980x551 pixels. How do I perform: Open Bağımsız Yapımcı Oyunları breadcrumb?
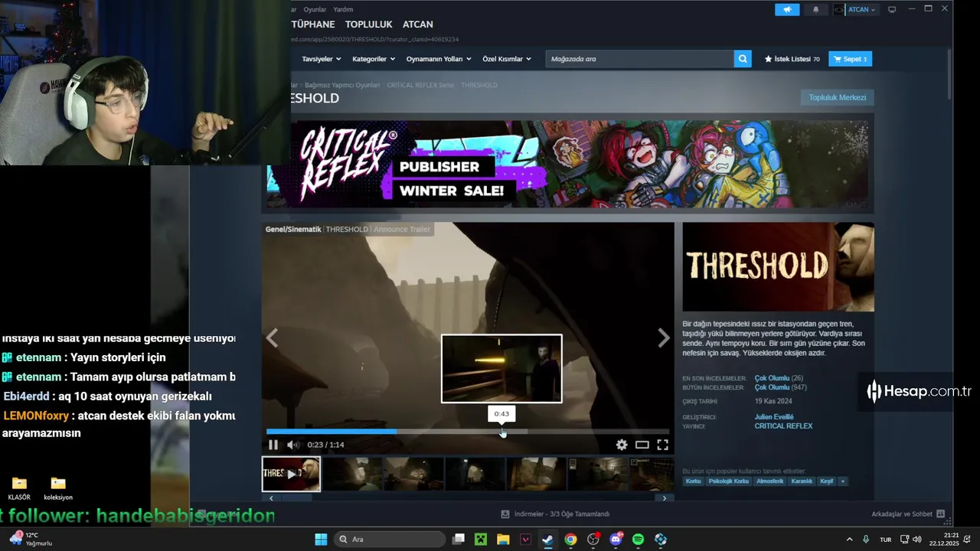point(341,85)
